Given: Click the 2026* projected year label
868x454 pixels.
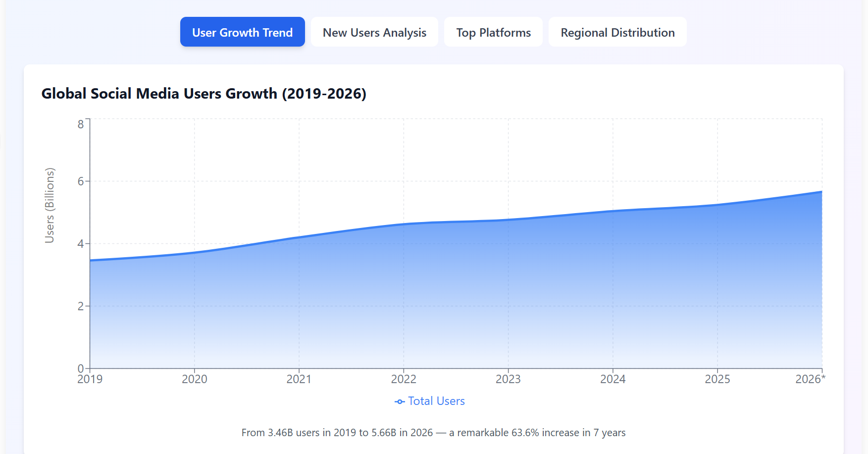Looking at the screenshot, I should (x=810, y=379).
